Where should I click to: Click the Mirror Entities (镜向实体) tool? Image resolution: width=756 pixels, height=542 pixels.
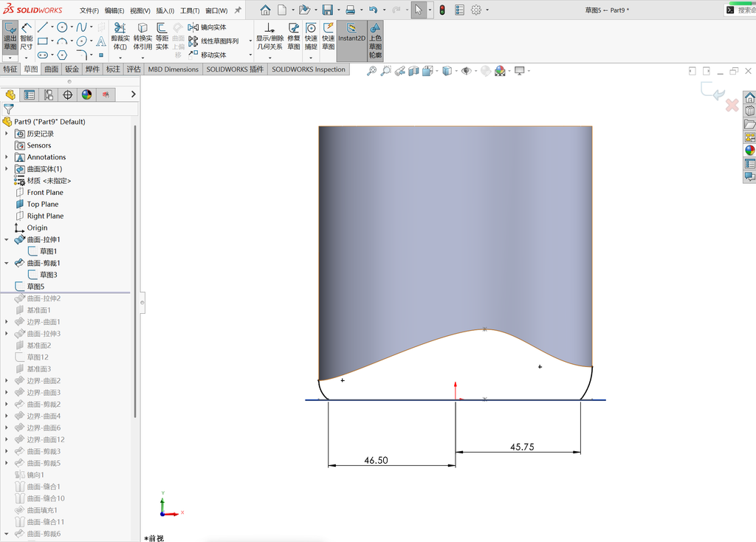point(207,27)
